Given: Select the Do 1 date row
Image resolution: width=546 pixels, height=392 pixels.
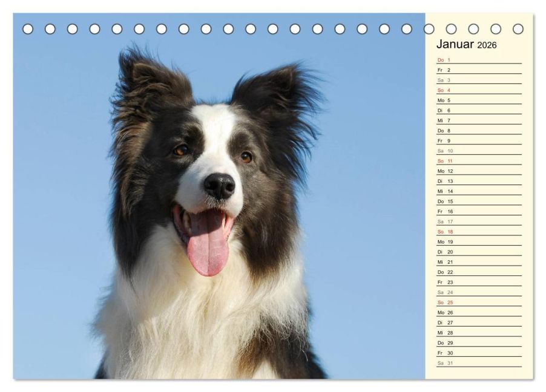Looking at the screenshot, I should coord(479,60).
